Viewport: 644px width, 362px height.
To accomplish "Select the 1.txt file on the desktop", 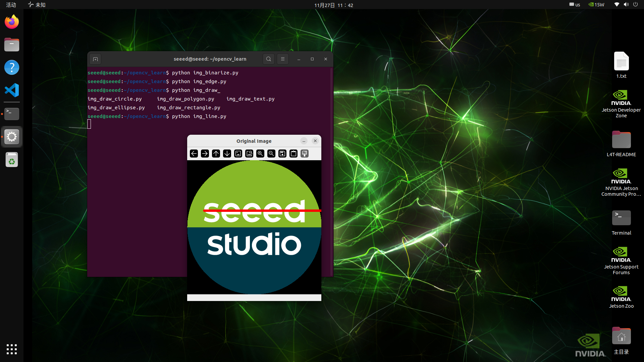I will point(621,65).
